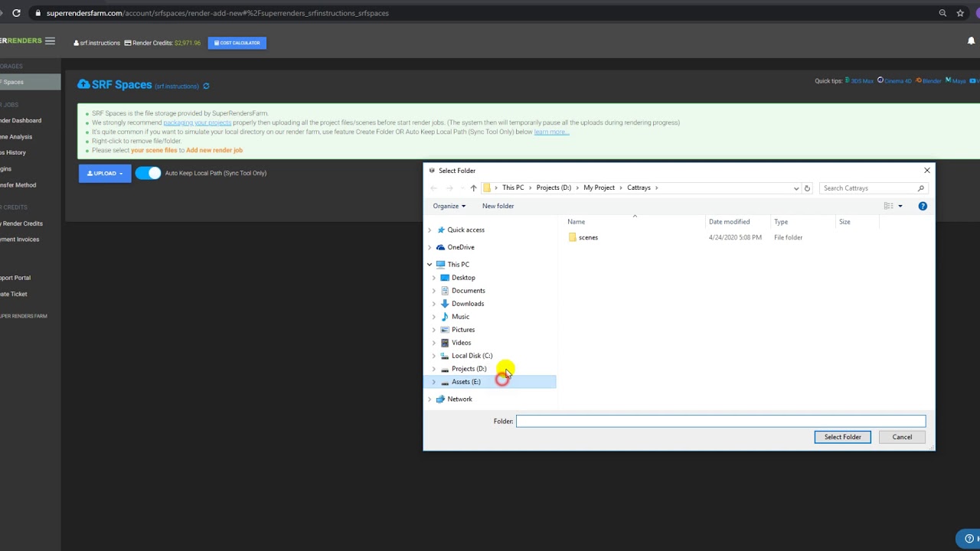Open the Pictures folder in tree

tap(463, 330)
